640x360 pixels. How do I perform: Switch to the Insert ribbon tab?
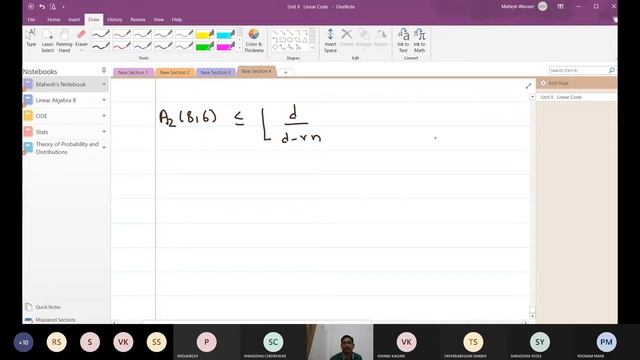(x=74, y=20)
